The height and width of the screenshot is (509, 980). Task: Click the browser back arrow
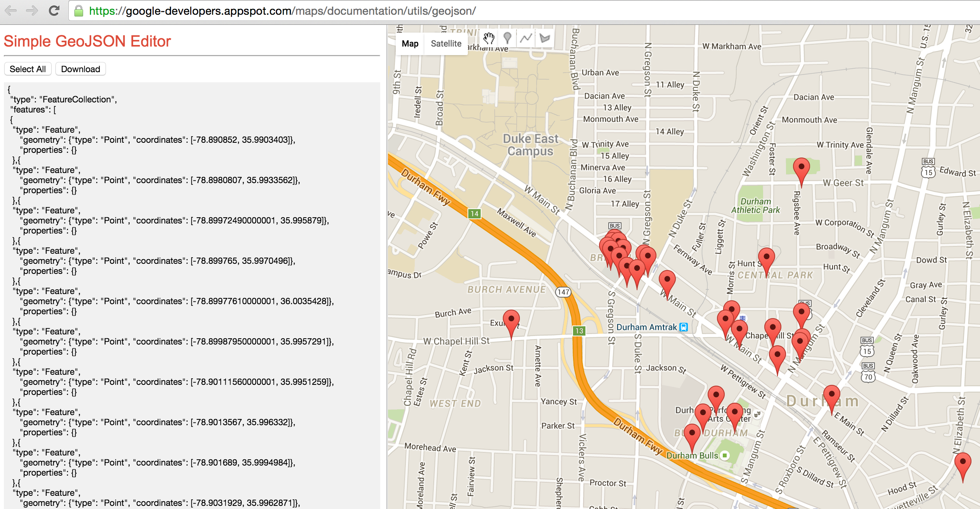tap(11, 11)
